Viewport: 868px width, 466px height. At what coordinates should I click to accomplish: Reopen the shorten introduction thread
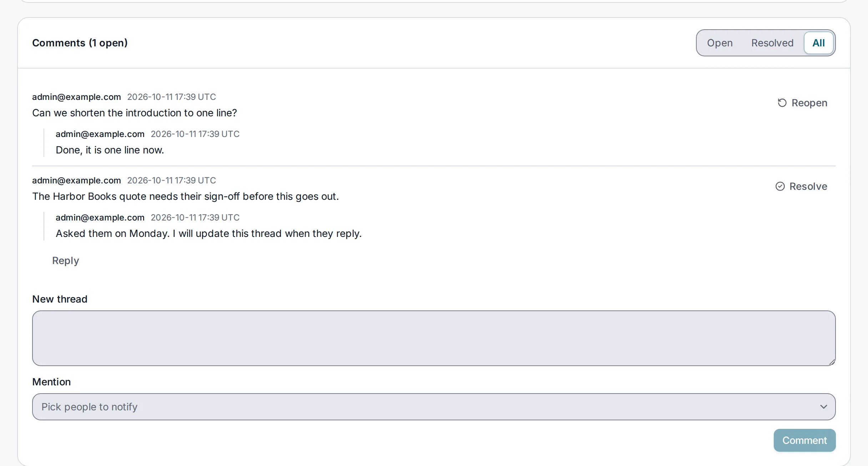click(802, 103)
